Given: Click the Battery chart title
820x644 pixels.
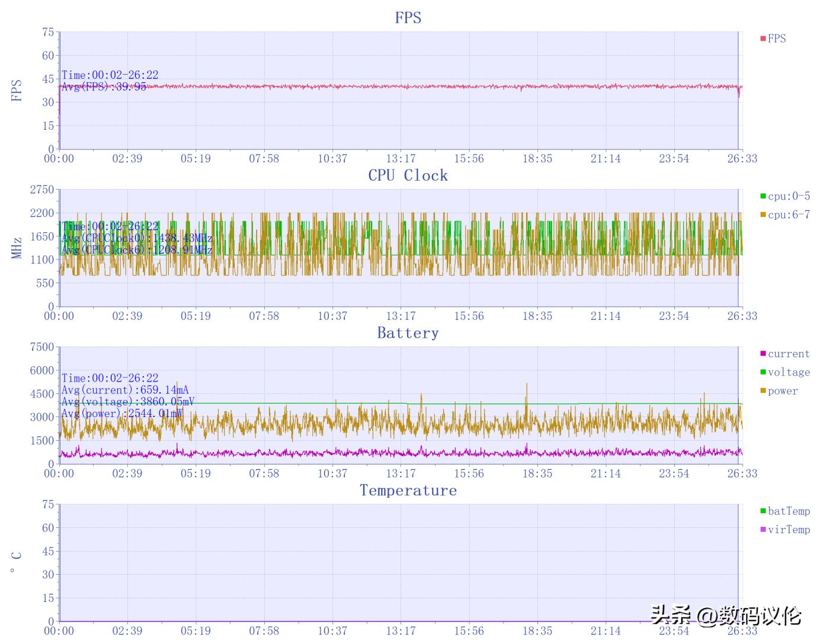Looking at the screenshot, I should pos(408,333).
